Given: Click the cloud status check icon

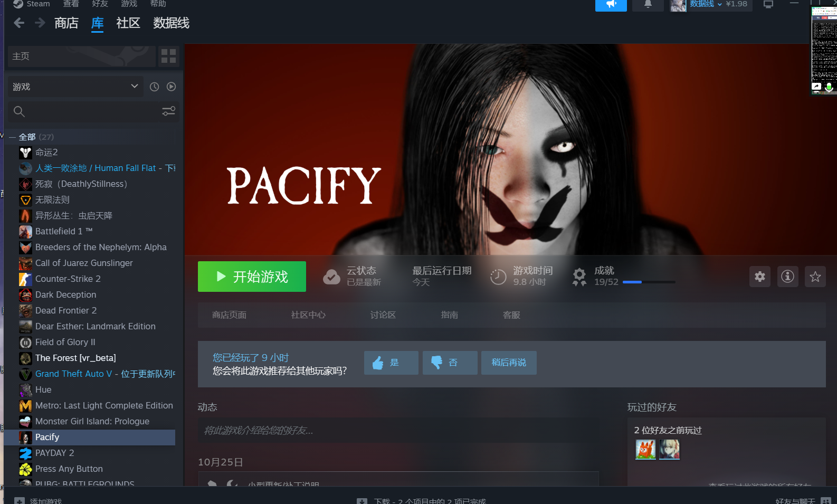Looking at the screenshot, I should (331, 277).
